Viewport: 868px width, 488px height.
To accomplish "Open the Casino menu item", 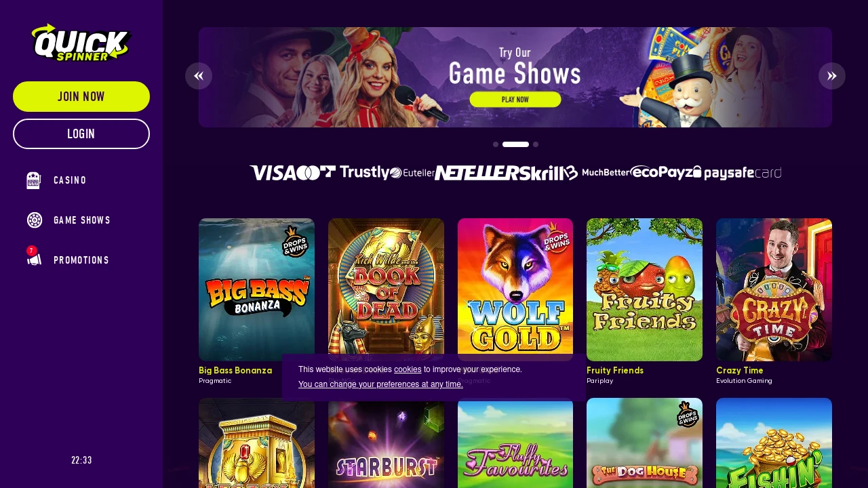I will (70, 180).
